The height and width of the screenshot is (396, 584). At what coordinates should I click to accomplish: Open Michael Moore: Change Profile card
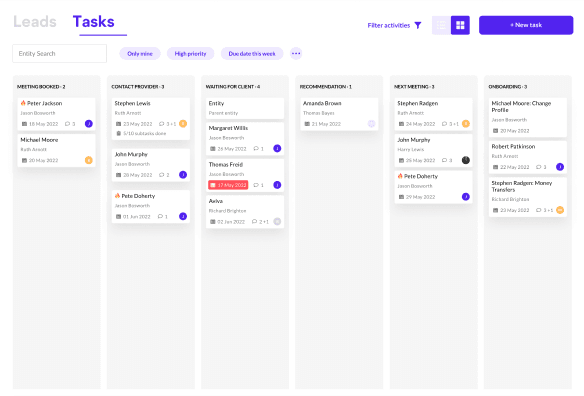coord(528,117)
